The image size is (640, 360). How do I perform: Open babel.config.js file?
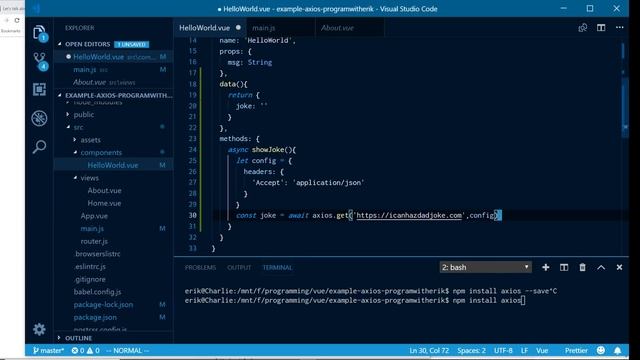(97, 292)
